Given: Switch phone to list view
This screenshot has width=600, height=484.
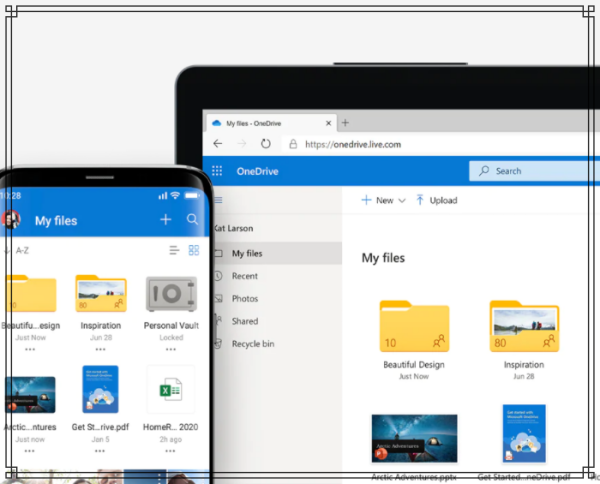Looking at the screenshot, I should 174,250.
